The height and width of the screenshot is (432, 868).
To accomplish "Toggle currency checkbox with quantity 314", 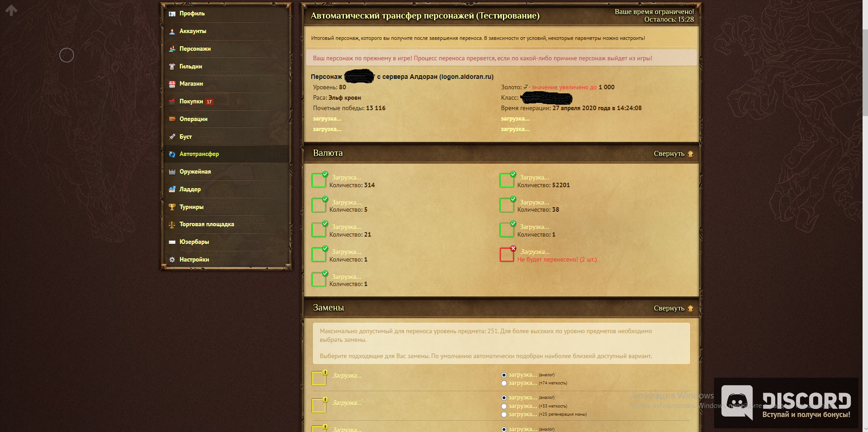I will pyautogui.click(x=319, y=180).
